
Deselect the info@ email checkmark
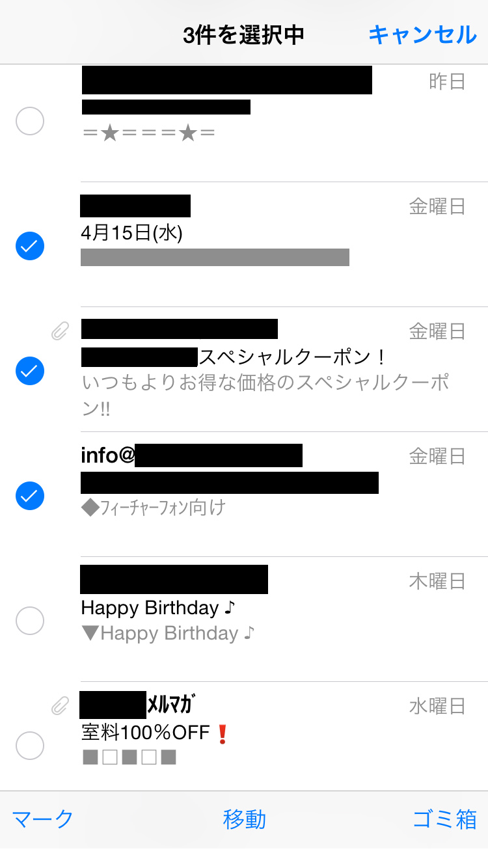click(30, 496)
